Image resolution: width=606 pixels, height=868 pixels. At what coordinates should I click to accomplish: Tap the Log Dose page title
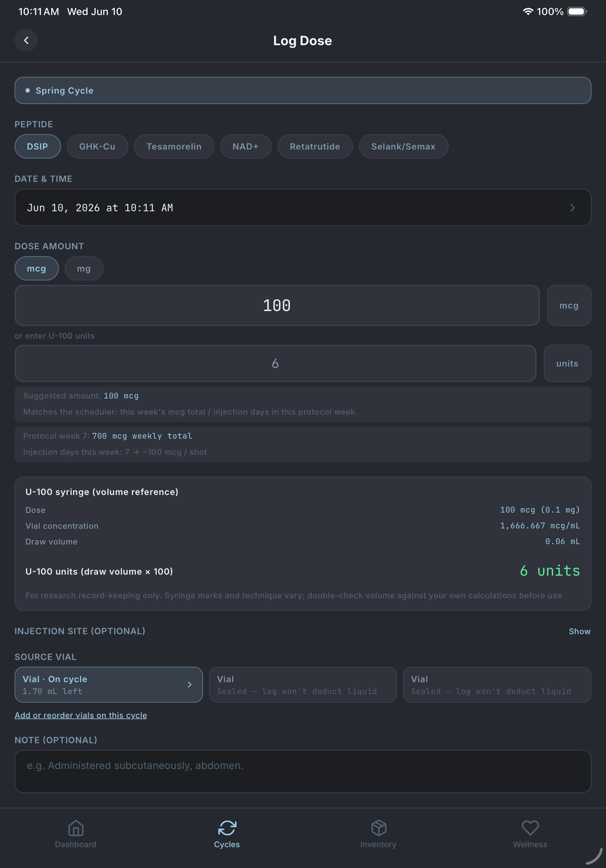(303, 40)
